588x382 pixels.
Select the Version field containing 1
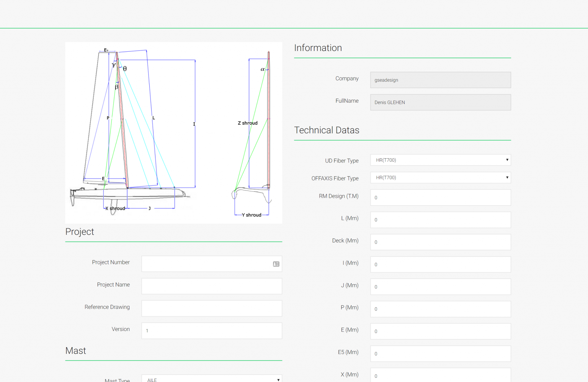tap(211, 331)
